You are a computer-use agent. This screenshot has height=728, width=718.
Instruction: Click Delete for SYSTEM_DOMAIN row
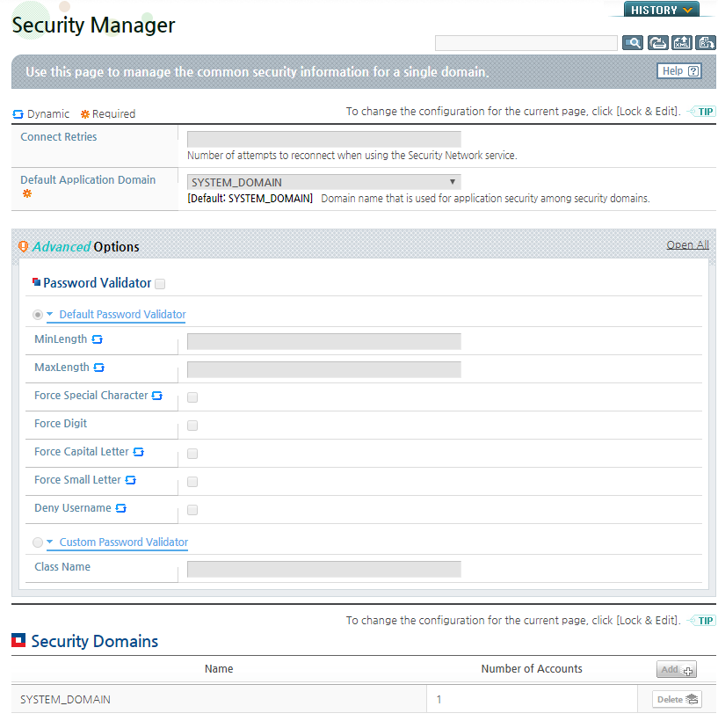[677, 699]
